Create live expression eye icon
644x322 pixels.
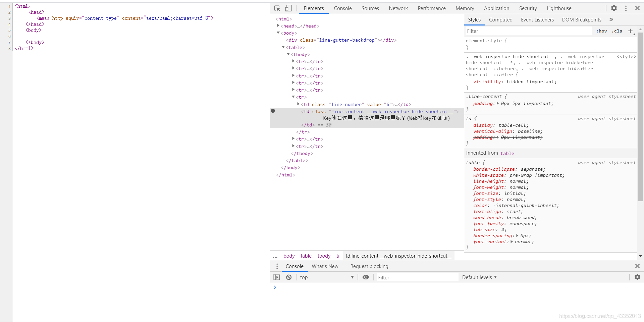tap(366, 277)
